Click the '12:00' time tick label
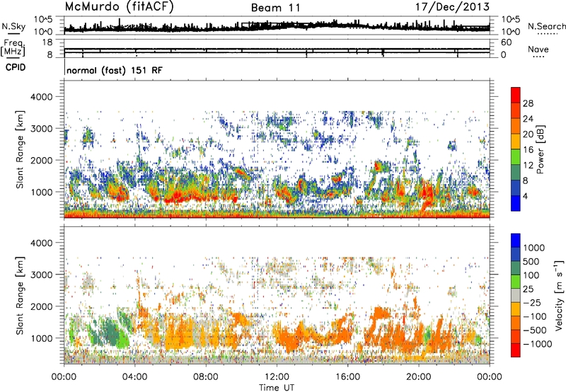The height and width of the screenshot is (392, 566). point(277,377)
